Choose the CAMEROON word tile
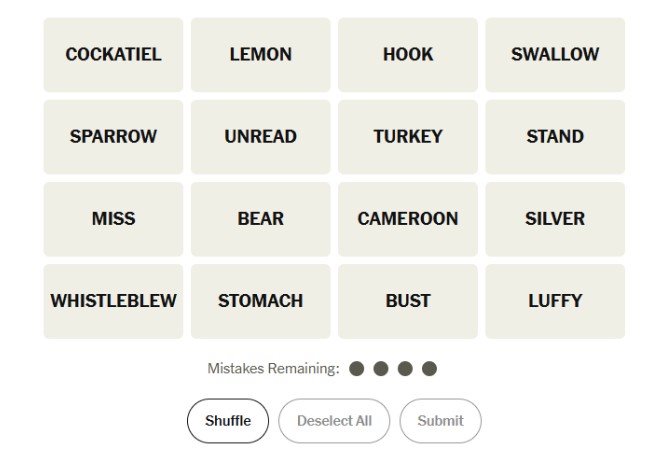Image resolution: width=667 pixels, height=456 pixels. click(408, 219)
